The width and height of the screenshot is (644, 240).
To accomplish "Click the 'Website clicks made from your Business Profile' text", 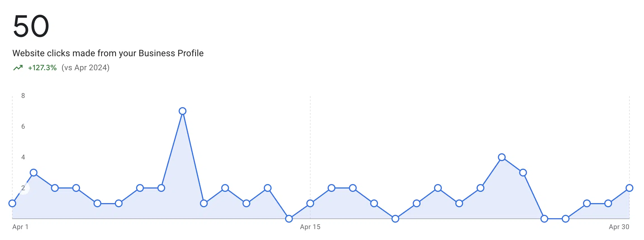I will point(108,53).
